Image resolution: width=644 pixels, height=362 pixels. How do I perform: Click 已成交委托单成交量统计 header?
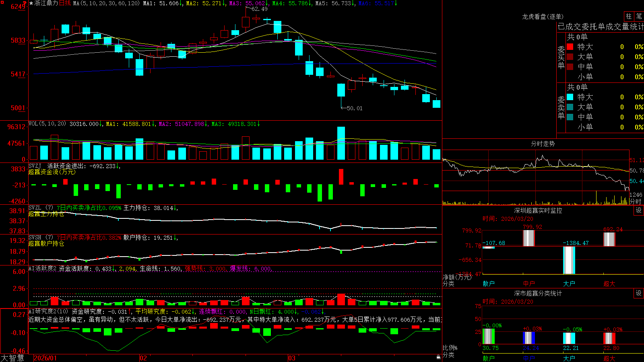[601, 27]
